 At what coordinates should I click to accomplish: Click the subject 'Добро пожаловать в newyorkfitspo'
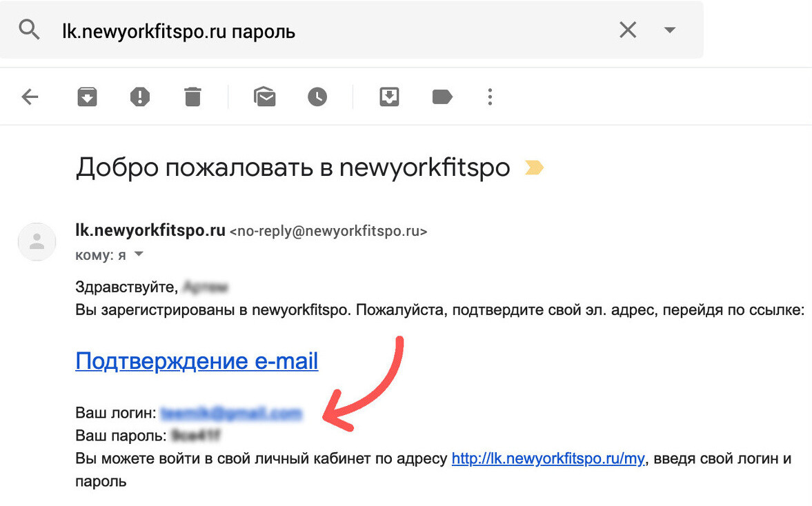click(293, 168)
